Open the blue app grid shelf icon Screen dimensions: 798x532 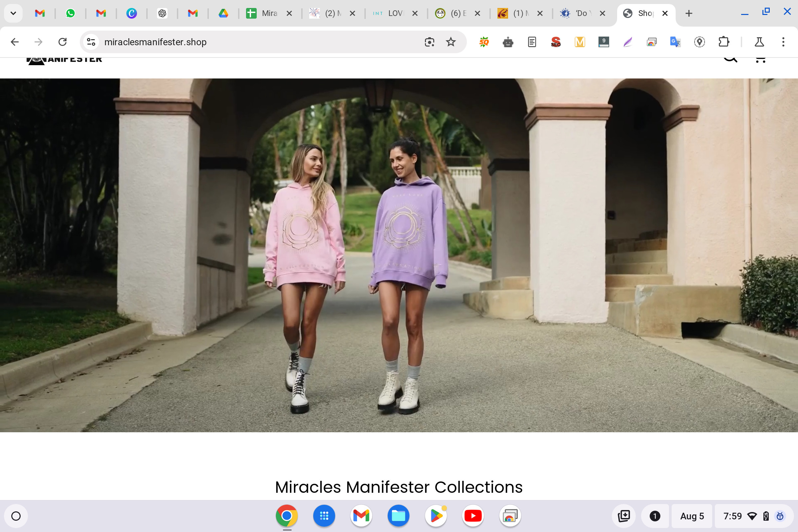click(324, 516)
